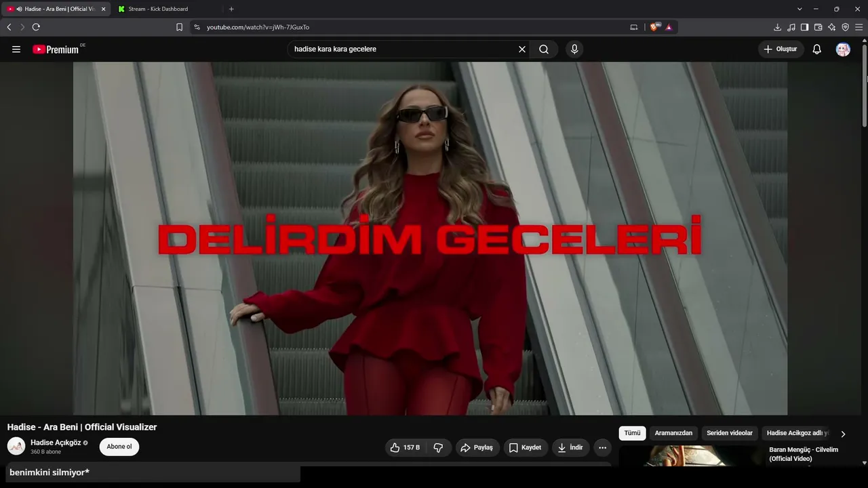Go to YouTube Premium home logo
868x488 pixels.
[x=57, y=49]
